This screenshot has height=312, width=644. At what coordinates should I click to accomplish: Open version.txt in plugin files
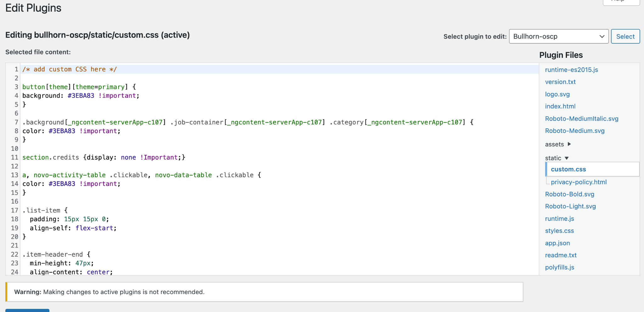click(560, 82)
